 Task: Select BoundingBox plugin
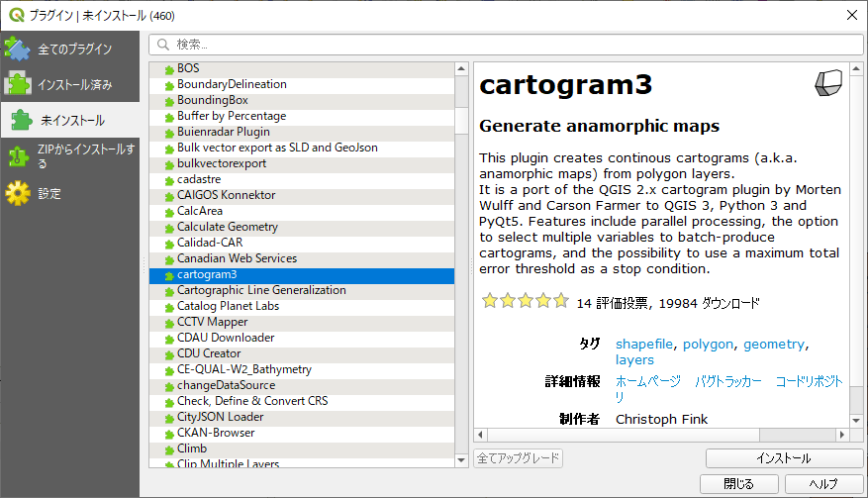pos(302,100)
